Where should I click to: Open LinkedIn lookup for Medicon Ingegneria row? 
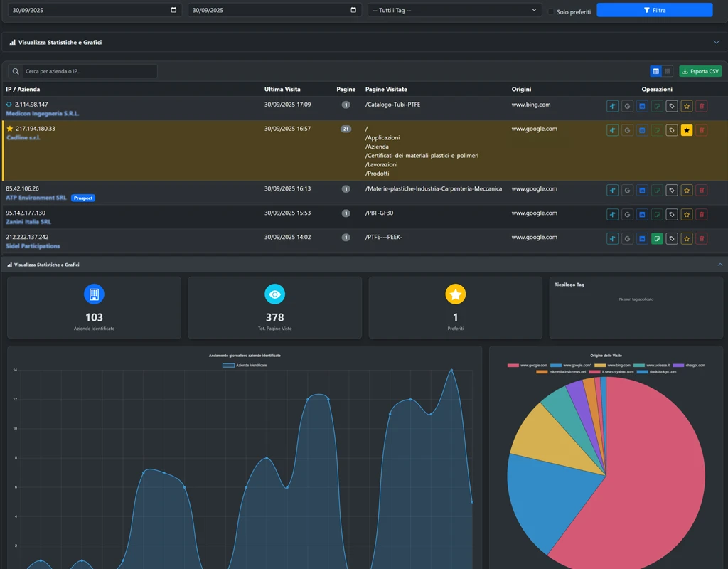(642, 107)
